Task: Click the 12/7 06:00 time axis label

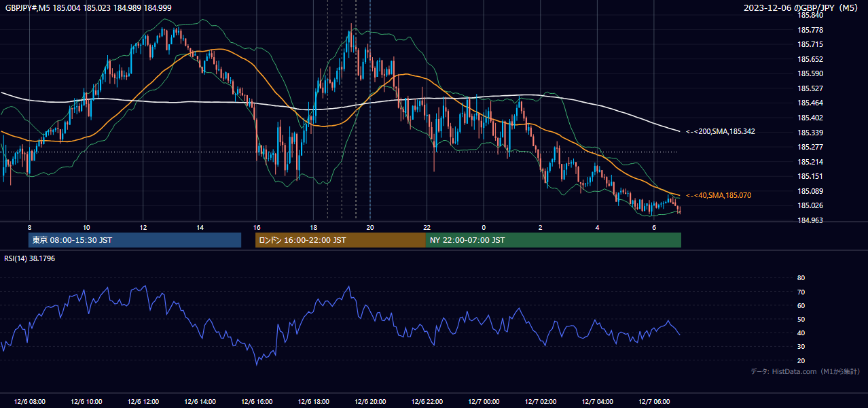Action: click(x=653, y=401)
